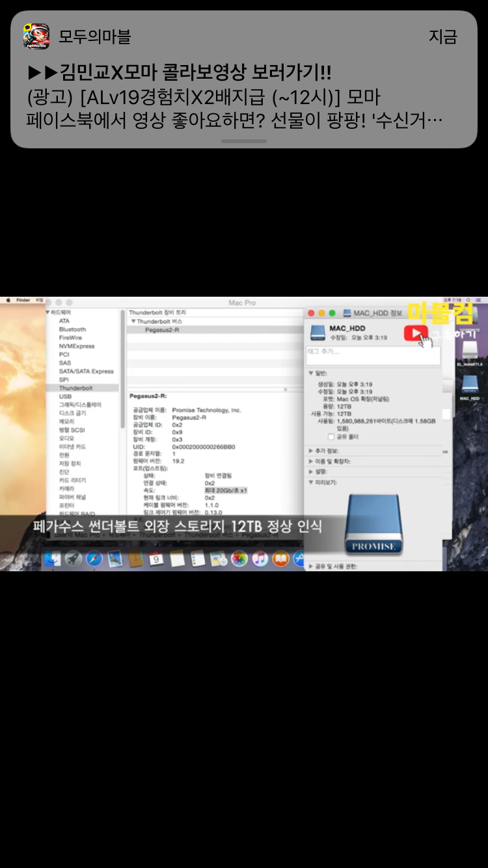Collapse the 일반 section

311,373
